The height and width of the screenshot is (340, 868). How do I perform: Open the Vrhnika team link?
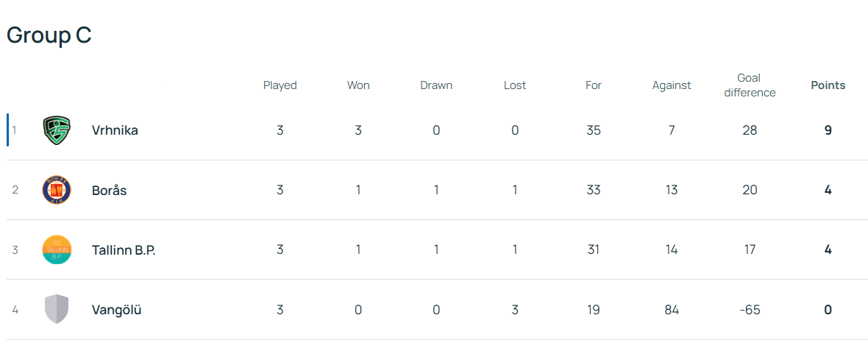pos(115,130)
